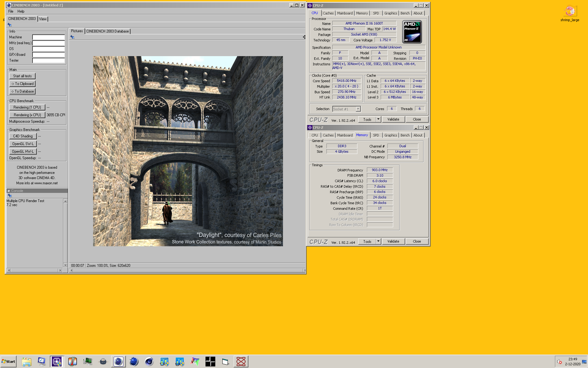Open Graphics tab in lower CPU-Z window
Viewport: 588px width, 368px height.
point(390,135)
